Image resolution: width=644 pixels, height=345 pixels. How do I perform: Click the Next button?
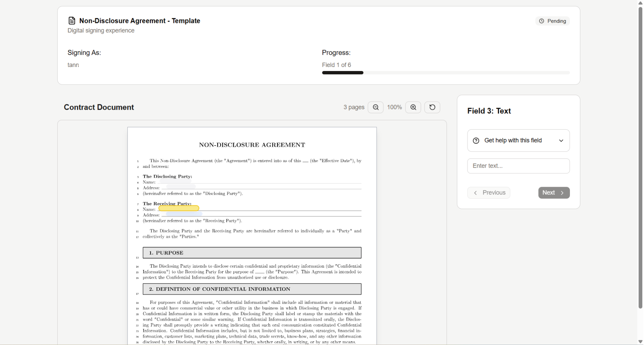(x=554, y=193)
